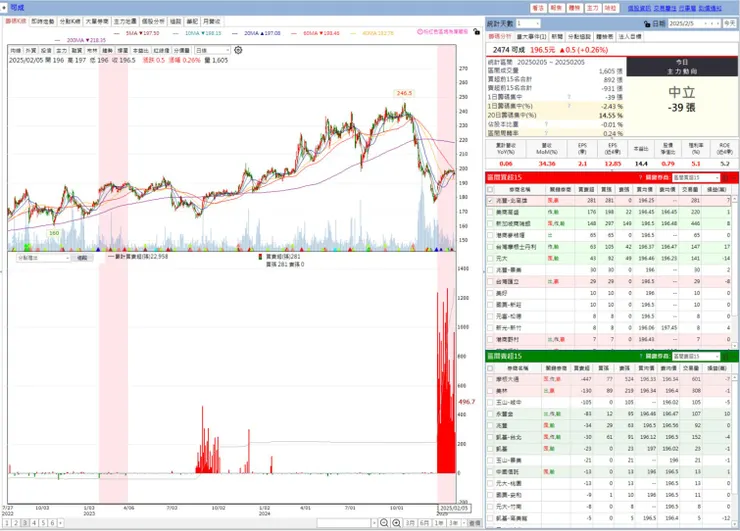The height and width of the screenshot is (531, 740).
Task: Click the help icon in the green 區間賣超15 header
Action: [640, 356]
